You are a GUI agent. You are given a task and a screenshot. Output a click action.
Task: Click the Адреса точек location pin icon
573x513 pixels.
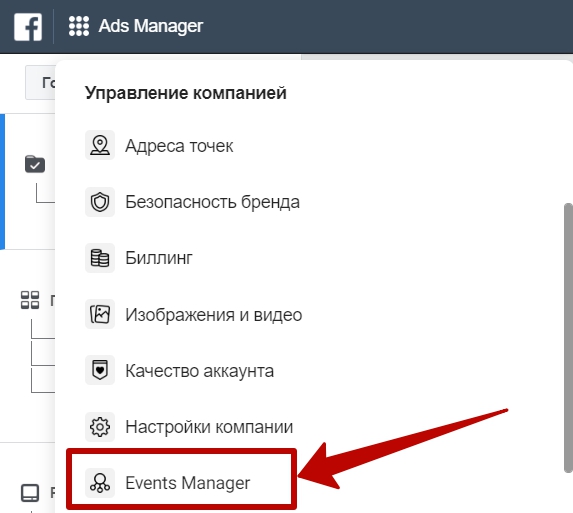click(100, 145)
